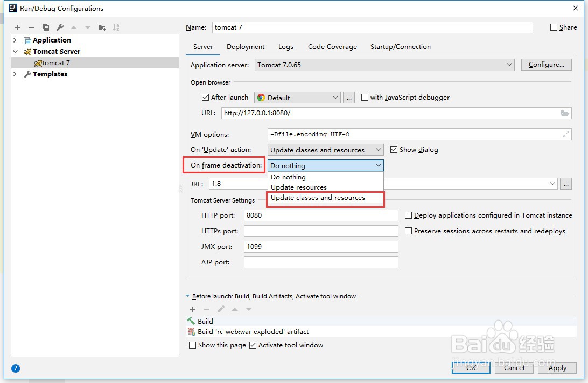
Task: Open help question mark icon
Action: coord(16,368)
